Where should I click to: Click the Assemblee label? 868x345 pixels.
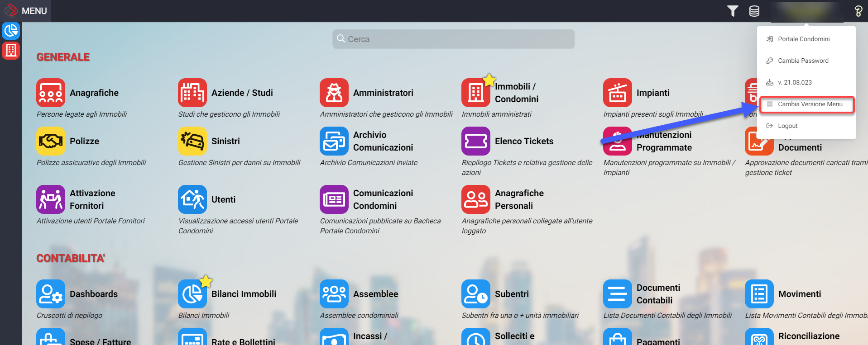point(375,294)
